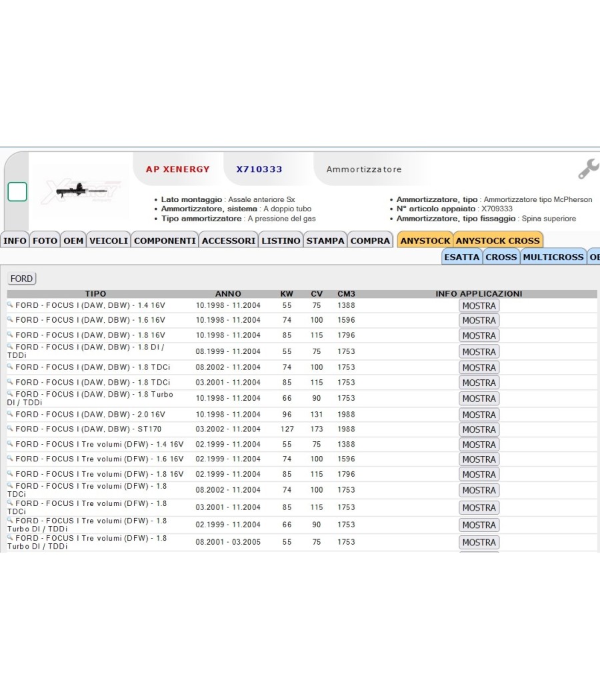Click MOSTRA for Focus I 1.4 16V
This screenshot has width=600, height=700.
click(479, 306)
